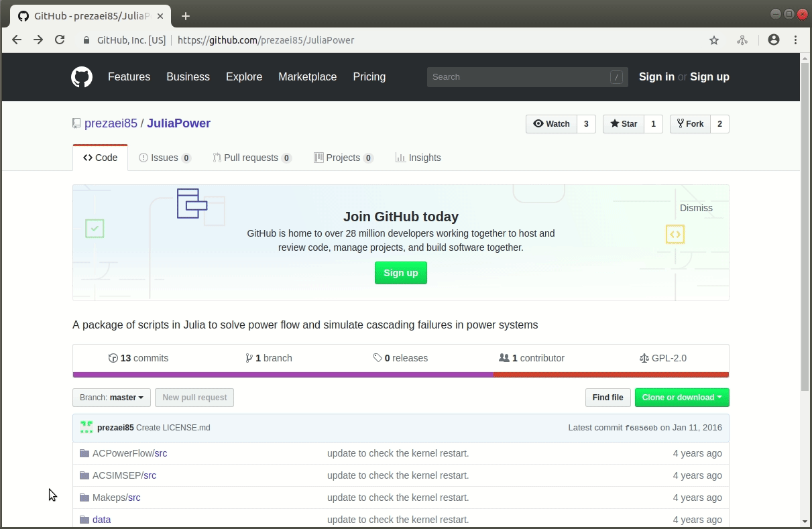The height and width of the screenshot is (529, 812).
Task: Open Marketplace in the top navigation
Action: point(308,77)
